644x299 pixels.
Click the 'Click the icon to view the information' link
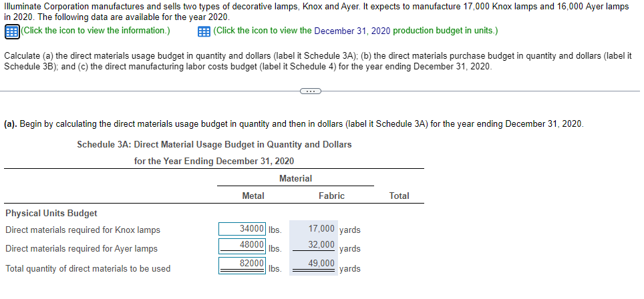96,31
